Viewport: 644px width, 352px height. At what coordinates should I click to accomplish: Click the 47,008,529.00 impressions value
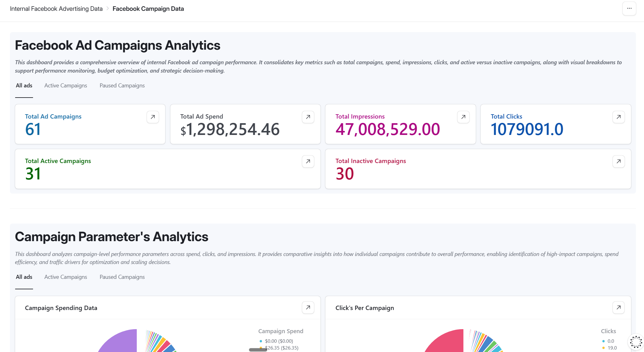[x=388, y=129]
